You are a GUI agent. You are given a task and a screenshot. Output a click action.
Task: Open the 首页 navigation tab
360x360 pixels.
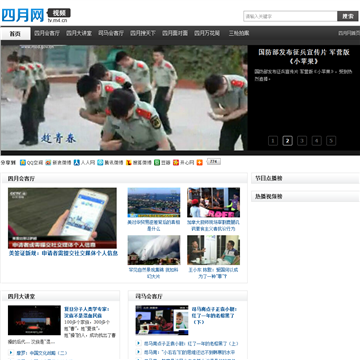pos(15,33)
